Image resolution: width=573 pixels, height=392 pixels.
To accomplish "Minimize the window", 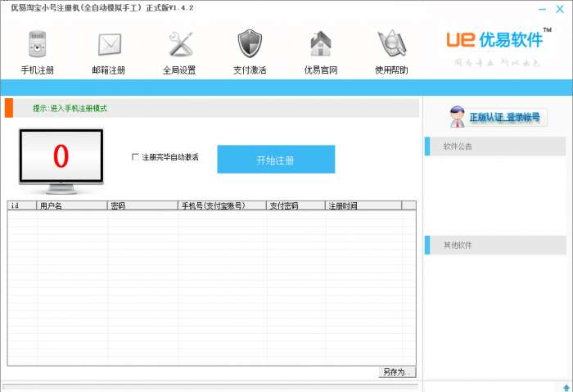I will pos(542,9).
